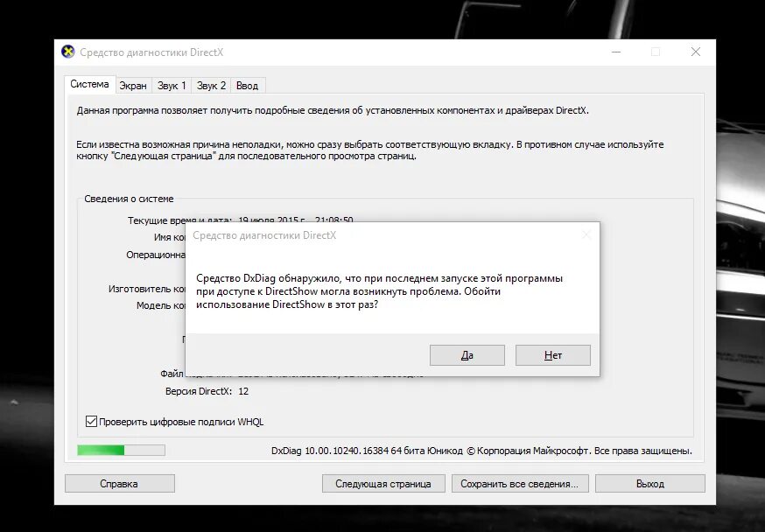Viewport: 765px width, 532px height.
Task: Open Справка help button
Action: coord(120,484)
